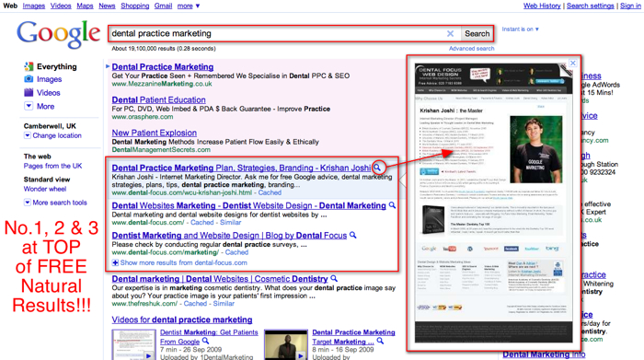
Task: Click Similar for www.thefreshuk.com/ result
Action: click(224, 304)
